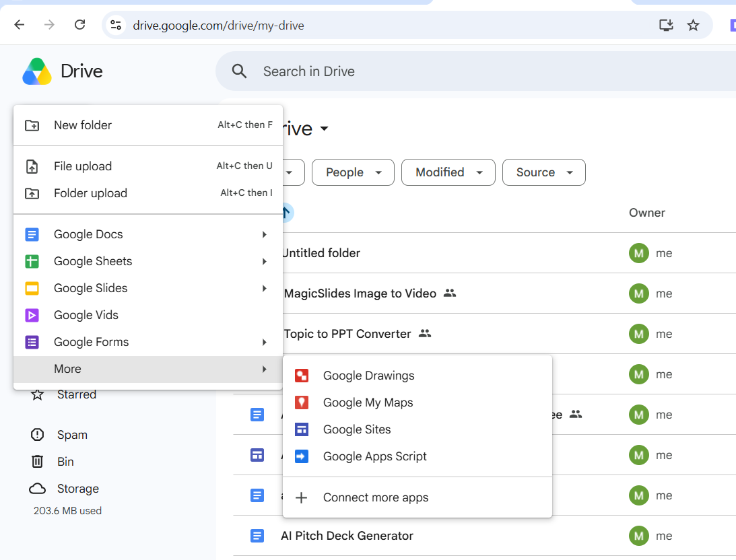The height and width of the screenshot is (560, 736).
Task: Open site information icon in address bar
Action: point(115,25)
